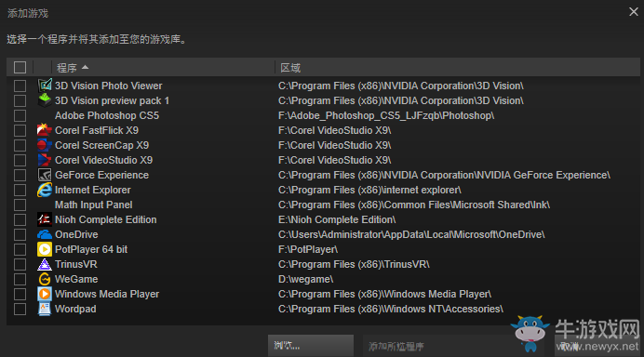Screen dimensions: 644x357
Task: Check the box for PotPlayer 64 bit
Action: (20, 249)
